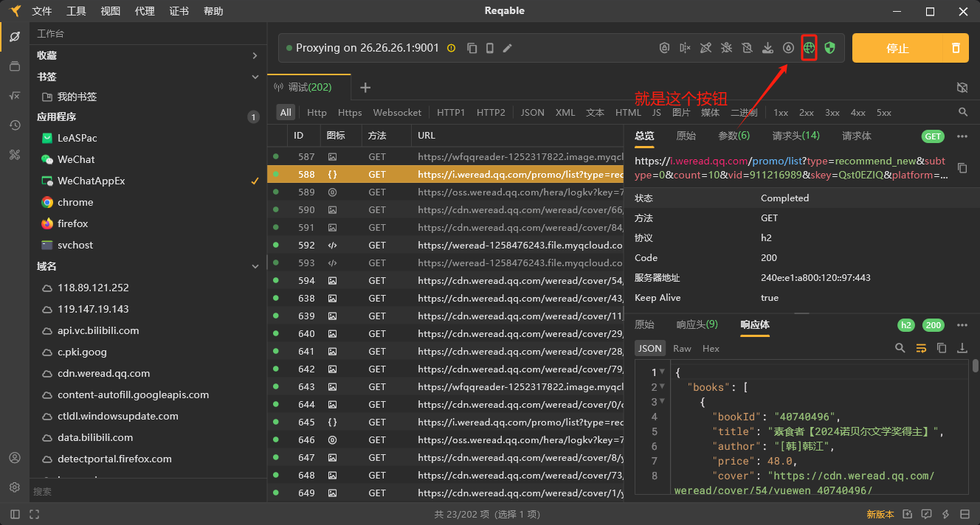Download response body icon
This screenshot has width=980, height=525.
coord(962,348)
